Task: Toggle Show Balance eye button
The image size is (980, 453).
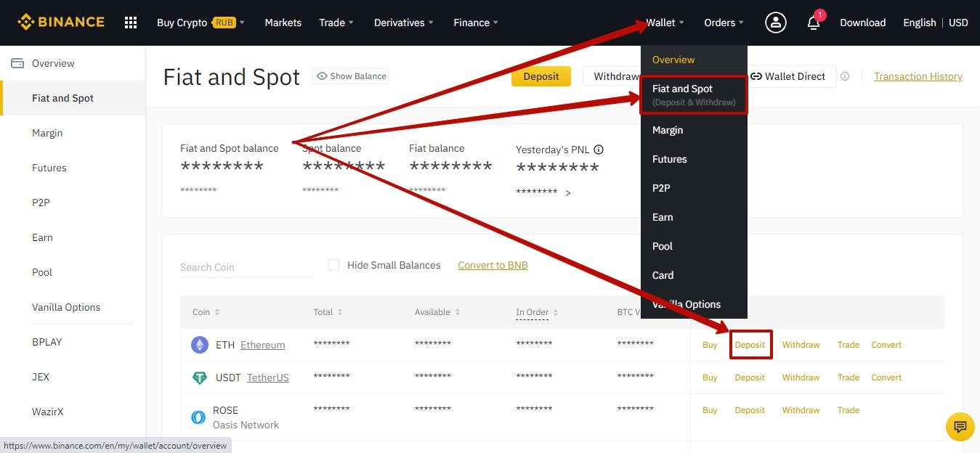Action: (351, 76)
